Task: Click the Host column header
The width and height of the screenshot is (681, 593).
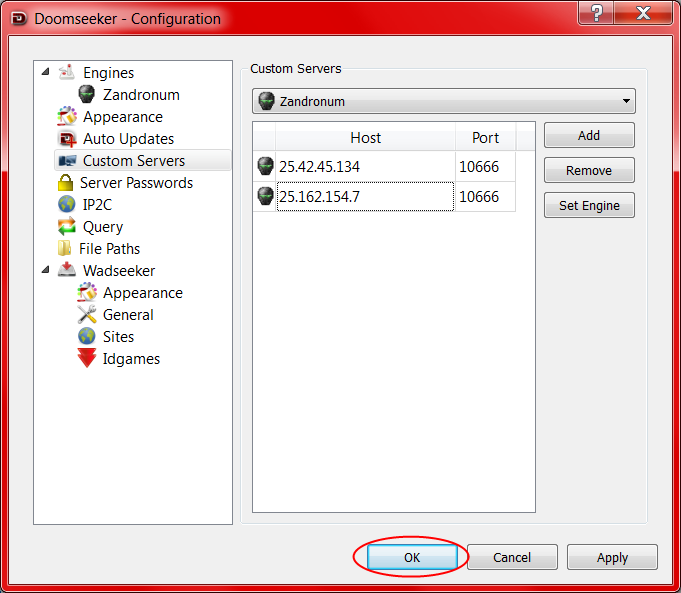Action: 365,137
